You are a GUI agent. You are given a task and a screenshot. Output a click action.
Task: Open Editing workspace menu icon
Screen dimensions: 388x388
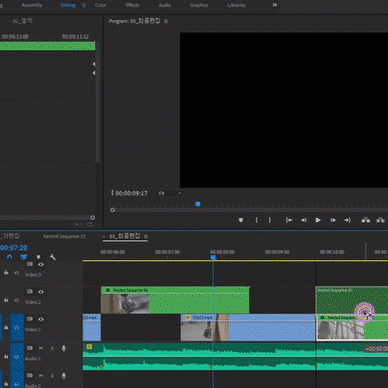pos(84,5)
